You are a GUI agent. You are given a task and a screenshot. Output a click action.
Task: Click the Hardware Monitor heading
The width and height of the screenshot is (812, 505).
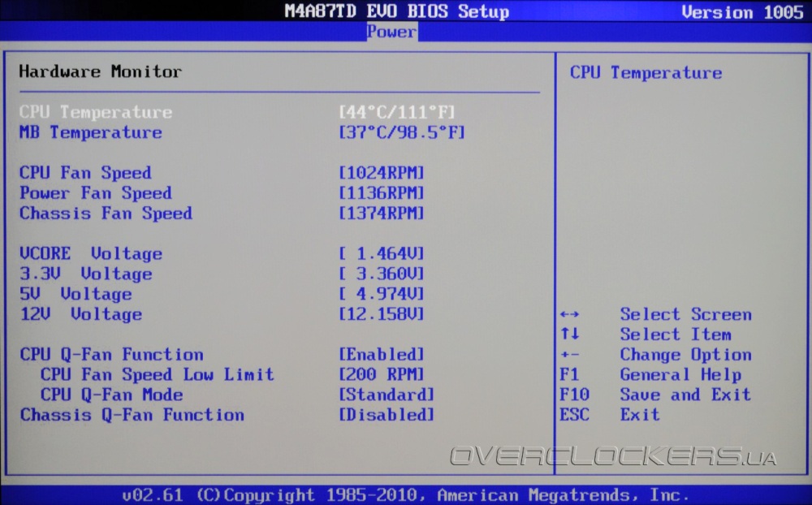coord(101,71)
